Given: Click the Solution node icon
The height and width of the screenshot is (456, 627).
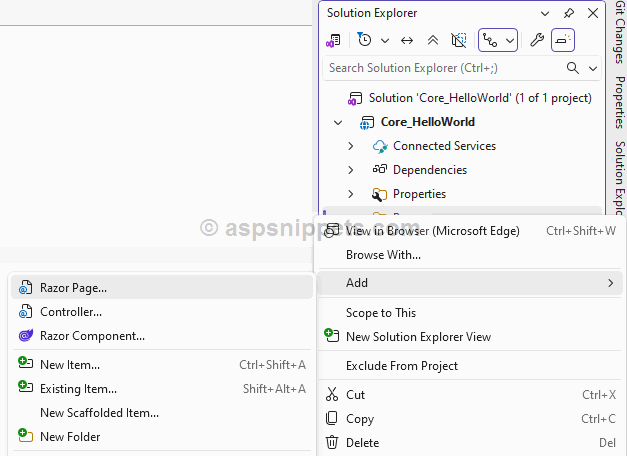Looking at the screenshot, I should pyautogui.click(x=354, y=98).
